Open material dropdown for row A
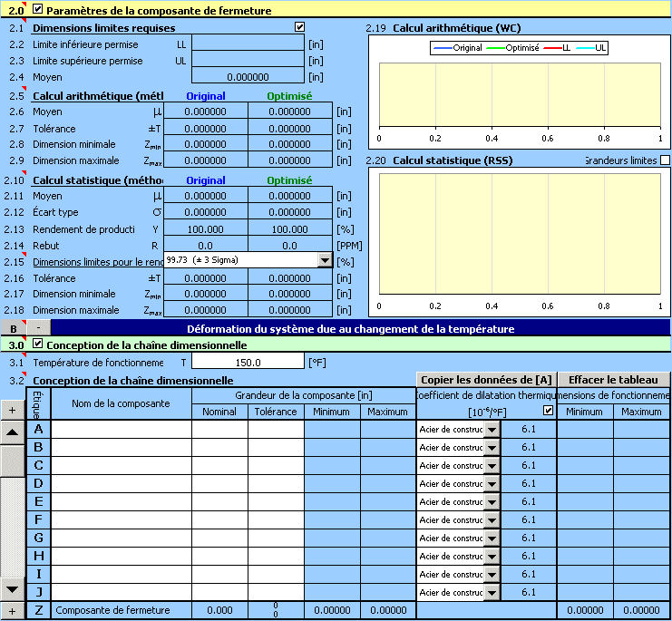The image size is (672, 621). pyautogui.click(x=492, y=429)
